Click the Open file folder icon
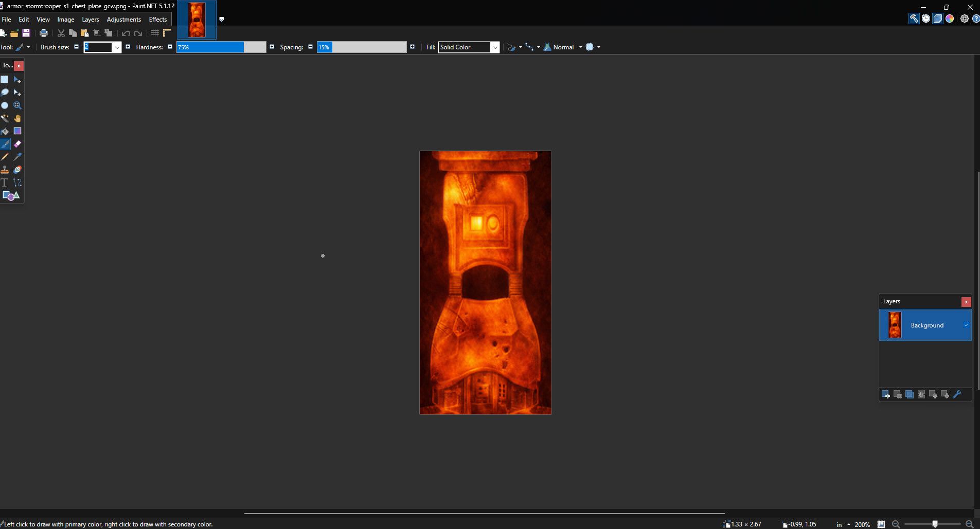 click(14, 33)
